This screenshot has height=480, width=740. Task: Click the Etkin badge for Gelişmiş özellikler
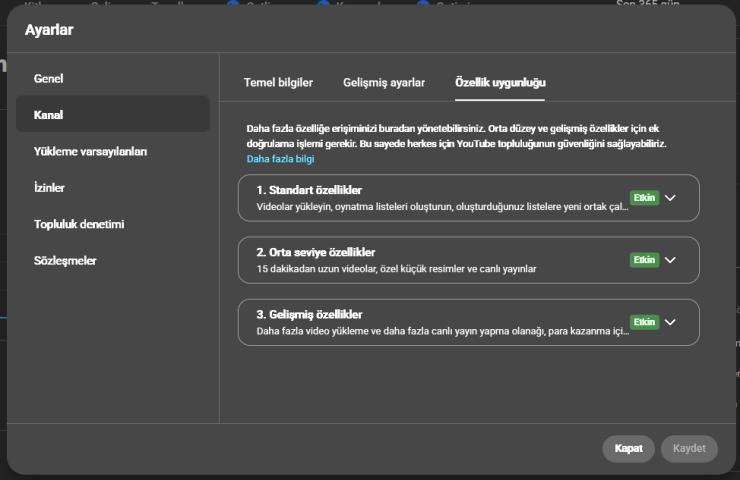tap(644, 322)
